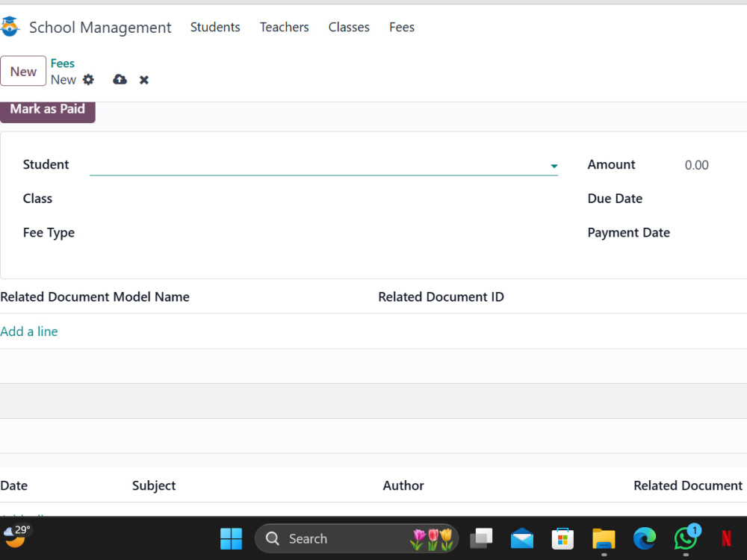Viewport: 747px width, 560px height.
Task: Open the Fees menu in the top bar
Action: [x=402, y=27]
